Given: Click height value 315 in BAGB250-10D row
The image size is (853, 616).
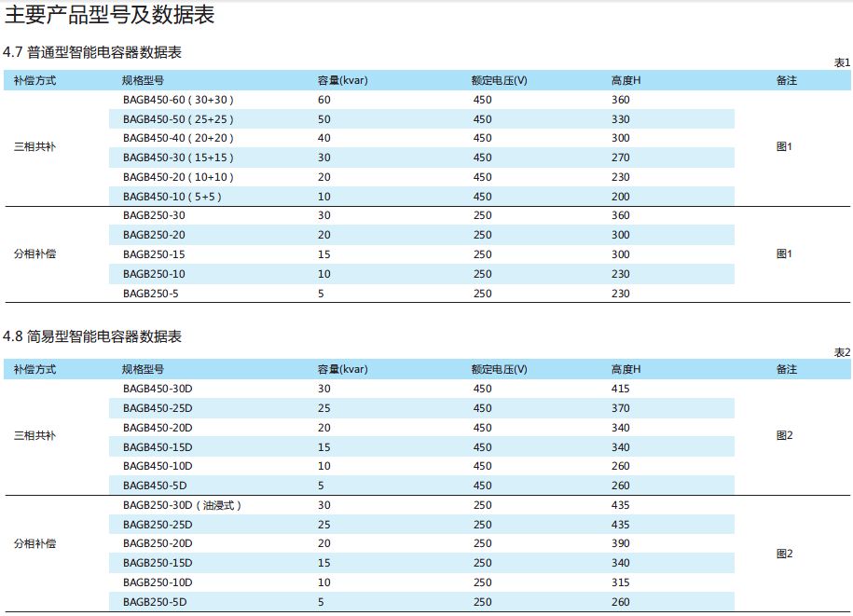Looking at the screenshot, I should point(621,582).
